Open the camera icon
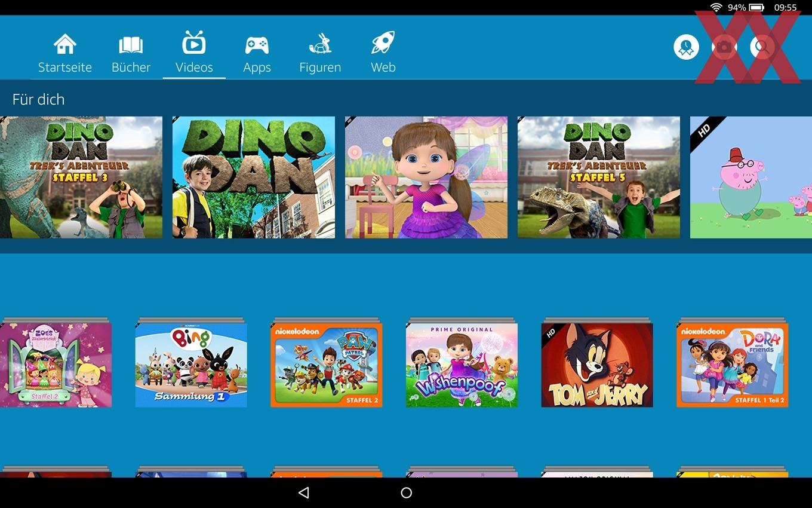The width and height of the screenshot is (812, 508). (x=724, y=47)
